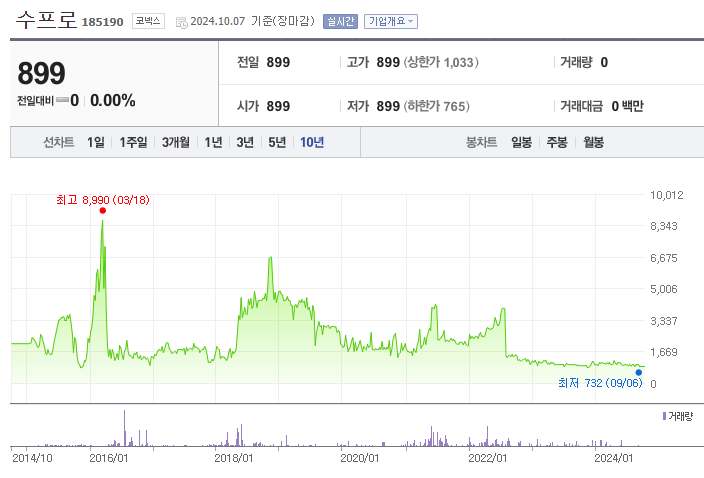Click the 2014/10 x-axis label
The width and height of the screenshot is (704, 478).
[x=32, y=458]
